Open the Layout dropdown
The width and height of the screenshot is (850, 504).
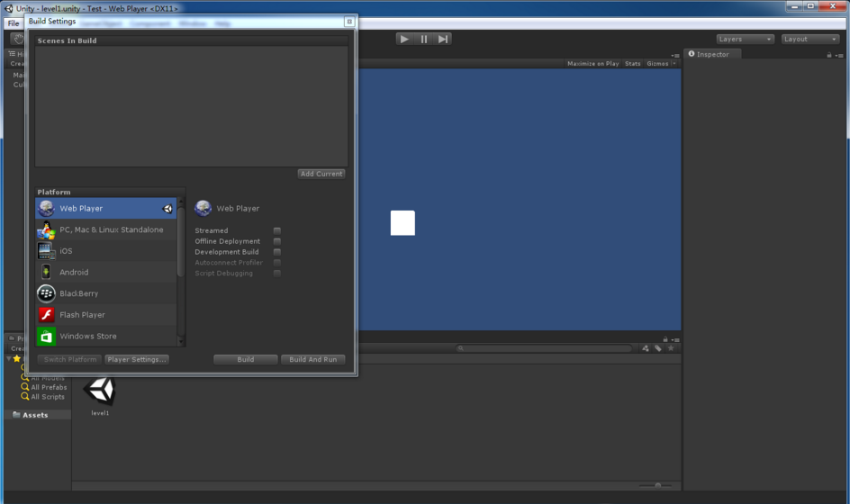coord(810,39)
